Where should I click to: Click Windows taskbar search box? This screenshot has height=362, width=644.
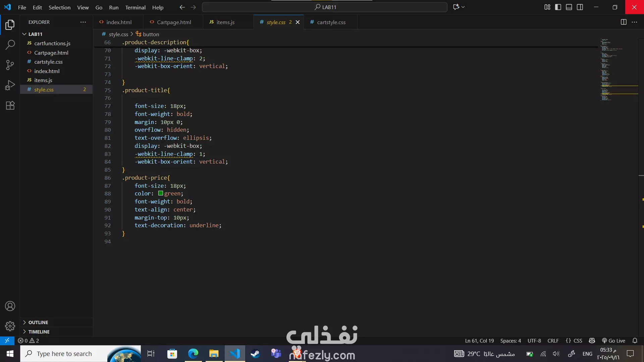pos(80,354)
